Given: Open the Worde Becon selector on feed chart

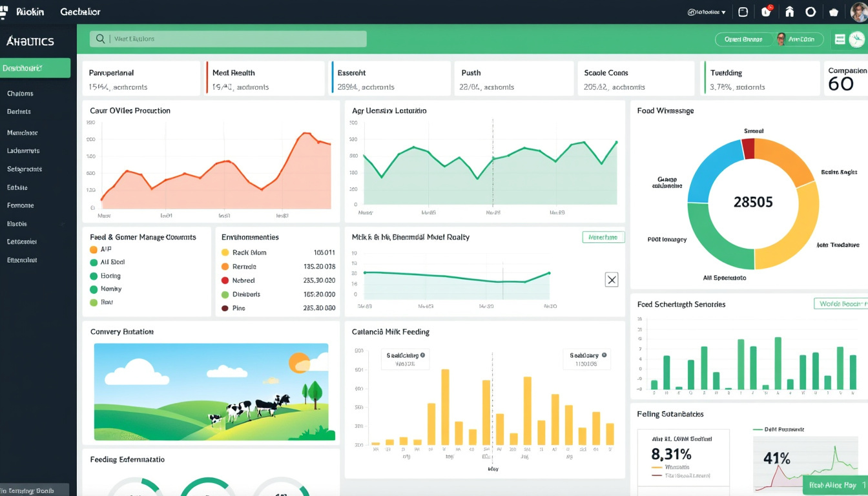Looking at the screenshot, I should pyautogui.click(x=841, y=304).
